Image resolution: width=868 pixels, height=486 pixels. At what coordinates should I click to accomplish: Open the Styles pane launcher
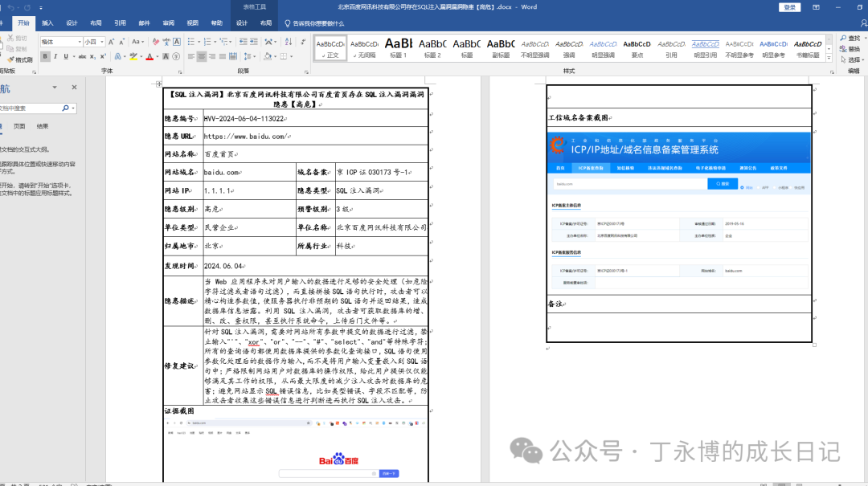tap(832, 72)
